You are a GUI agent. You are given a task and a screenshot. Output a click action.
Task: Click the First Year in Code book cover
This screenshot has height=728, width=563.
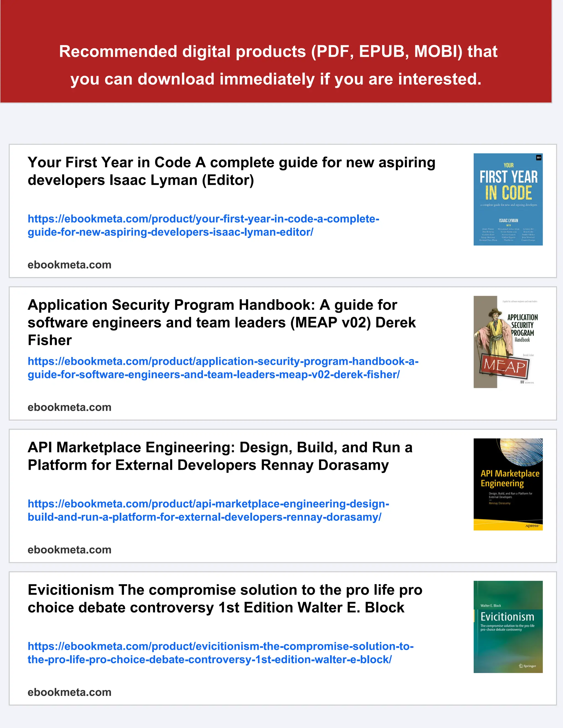click(508, 199)
